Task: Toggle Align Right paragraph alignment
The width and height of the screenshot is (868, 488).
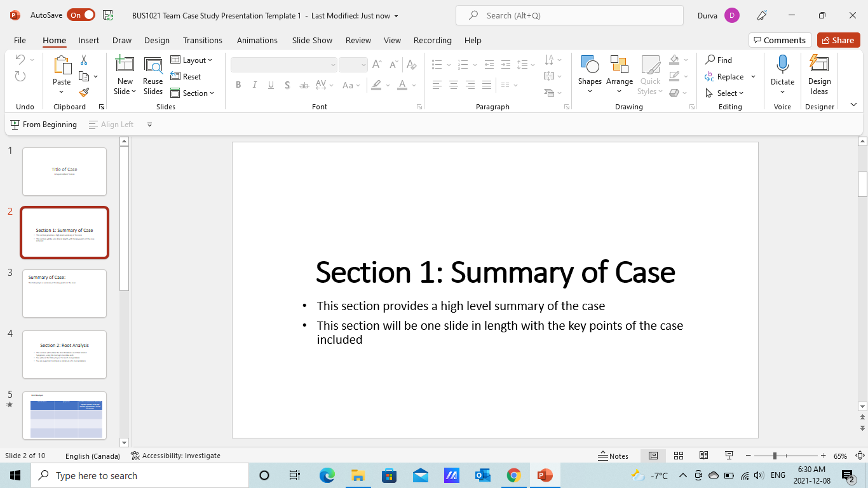Action: click(x=470, y=85)
